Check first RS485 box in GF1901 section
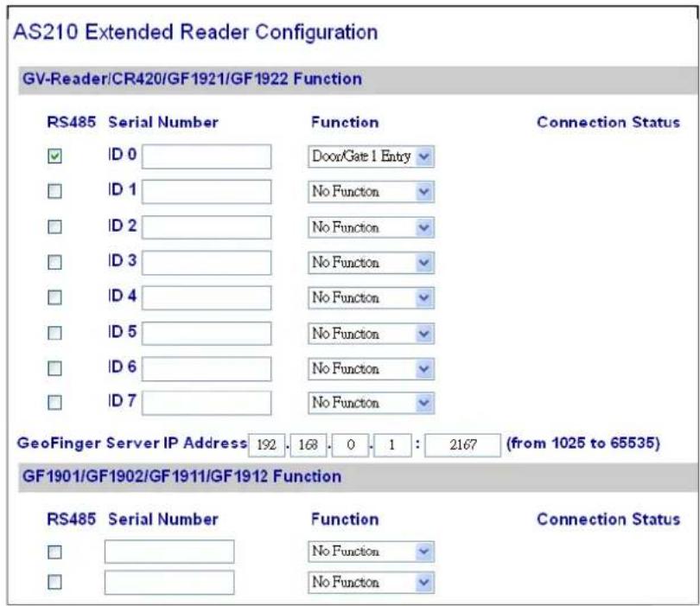Image resolution: width=700 pixels, height=606 pixels. point(55,552)
